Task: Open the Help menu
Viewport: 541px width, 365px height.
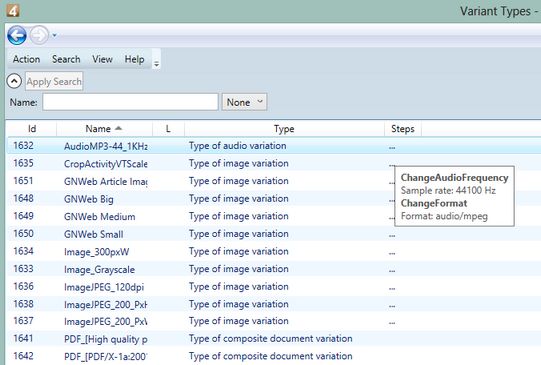Action: (135, 59)
